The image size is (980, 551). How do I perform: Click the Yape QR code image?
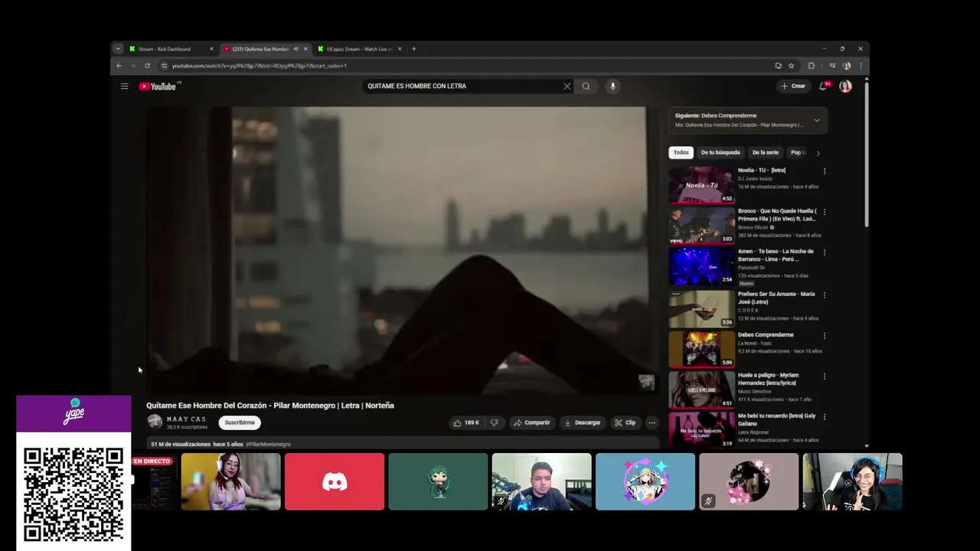73,495
